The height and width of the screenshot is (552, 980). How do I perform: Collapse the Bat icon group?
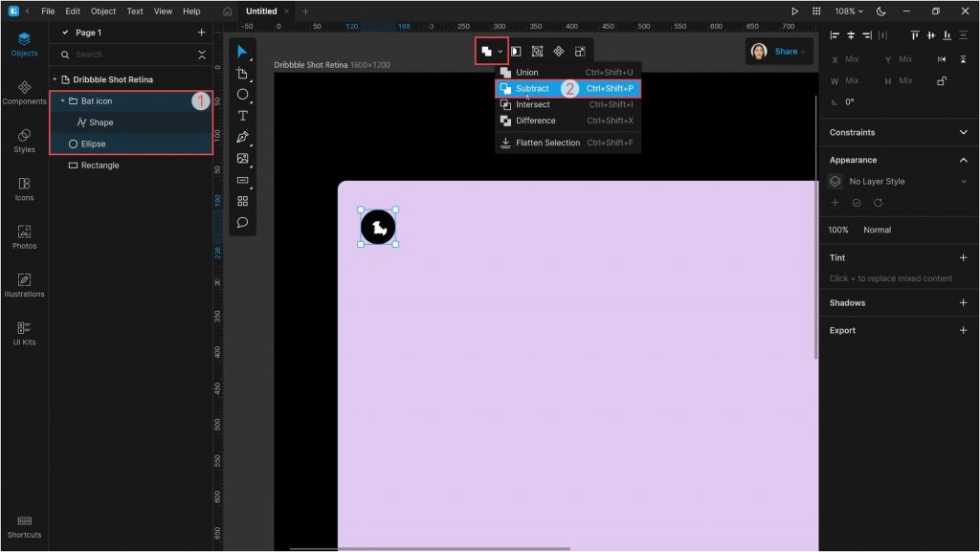pos(62,100)
